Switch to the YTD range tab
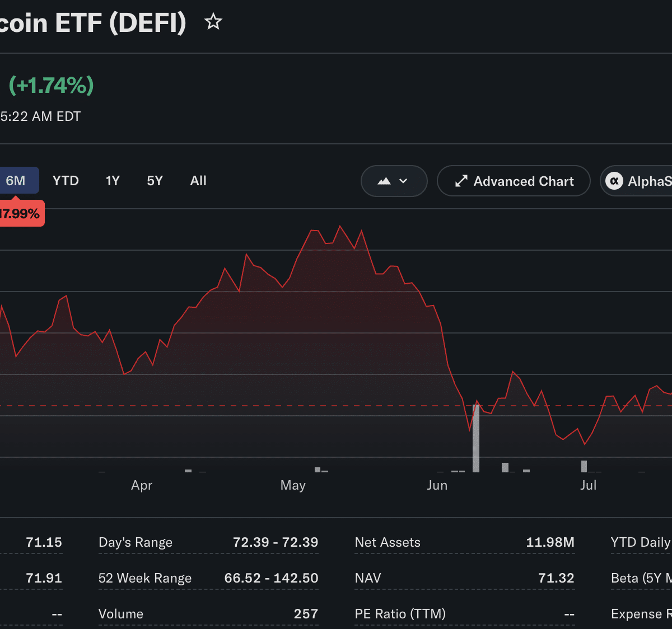 [66, 181]
